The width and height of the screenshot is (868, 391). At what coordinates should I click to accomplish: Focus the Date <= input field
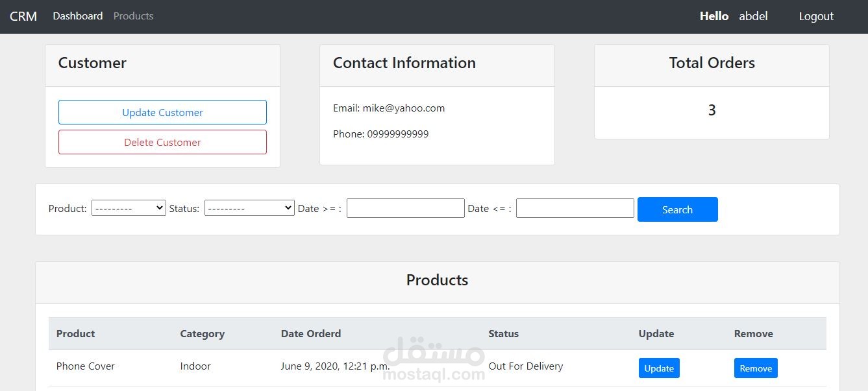(x=575, y=208)
